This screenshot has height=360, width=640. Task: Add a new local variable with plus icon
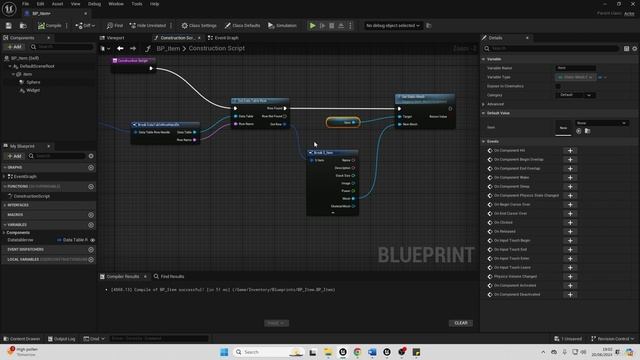91,260
